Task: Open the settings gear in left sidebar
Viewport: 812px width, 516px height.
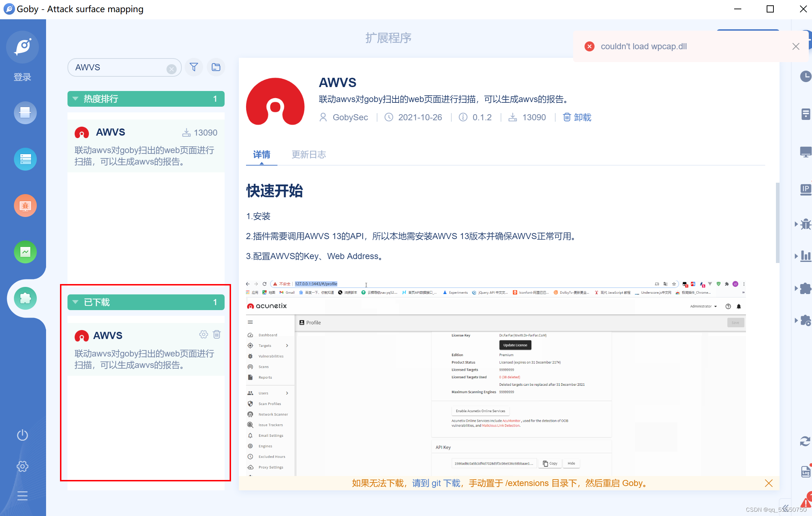Action: 22,466
